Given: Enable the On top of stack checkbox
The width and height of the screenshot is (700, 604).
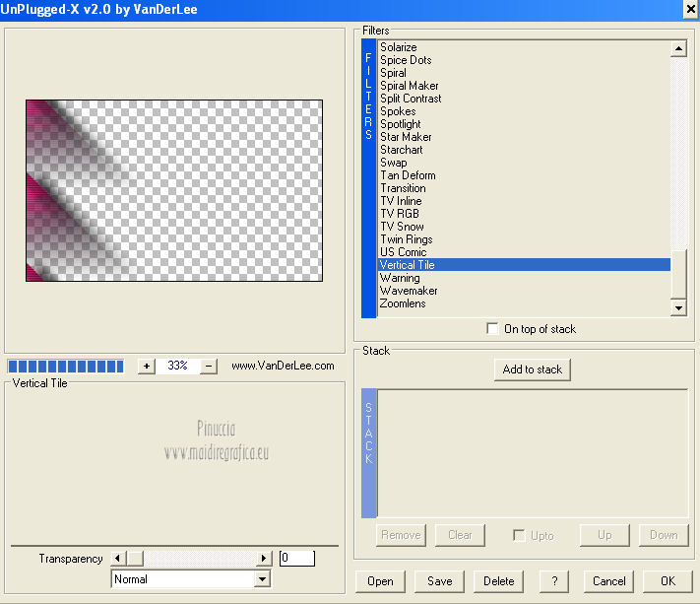Looking at the screenshot, I should [492, 329].
